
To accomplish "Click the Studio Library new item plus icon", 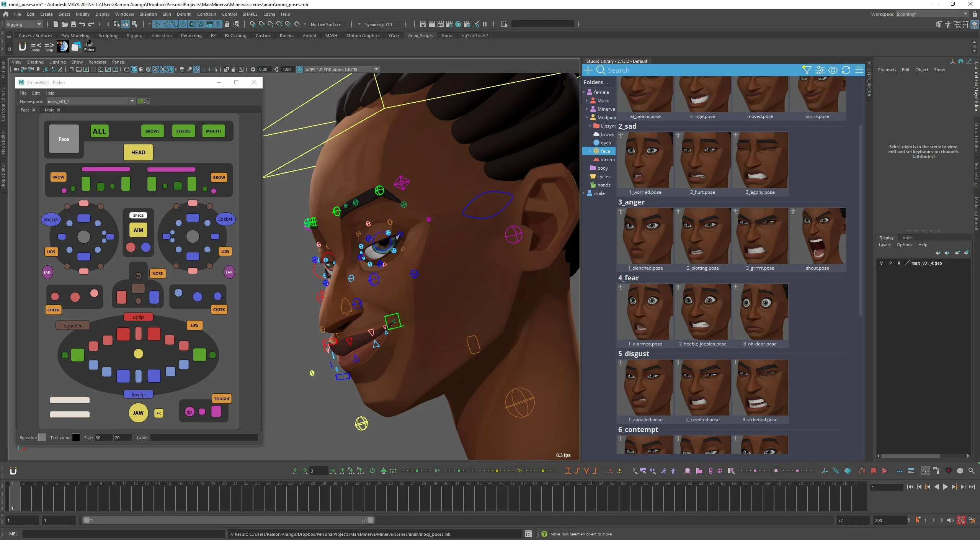I will (x=588, y=70).
